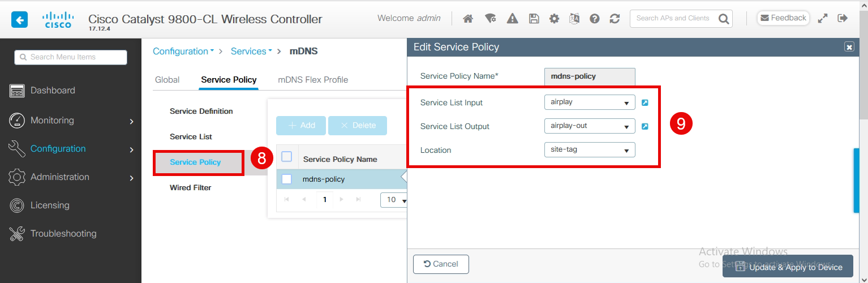The image size is (868, 283).
Task: Toggle the select-all checkbox in table header
Action: pyautogui.click(x=287, y=157)
